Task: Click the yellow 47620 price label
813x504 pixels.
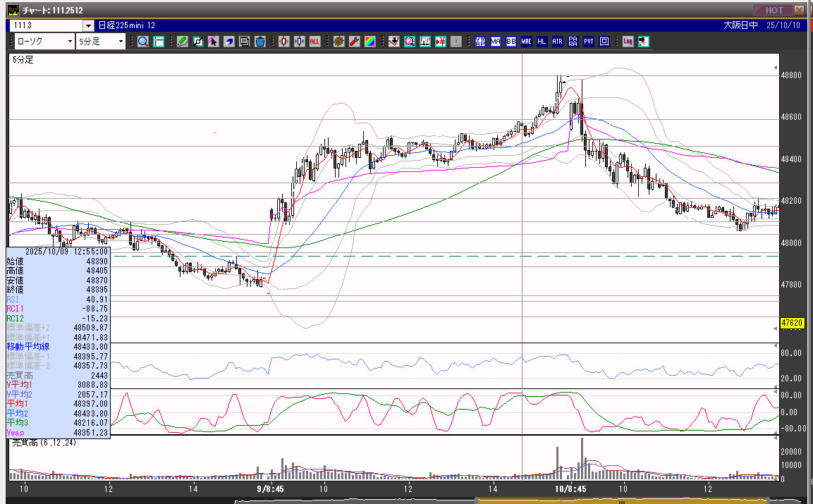Action: [793, 323]
